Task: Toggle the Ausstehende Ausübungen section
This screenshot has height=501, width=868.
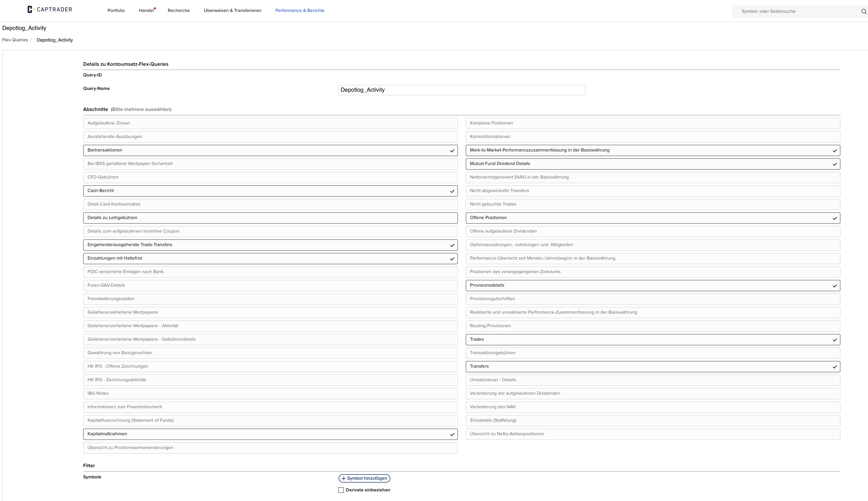Action: 270,137
